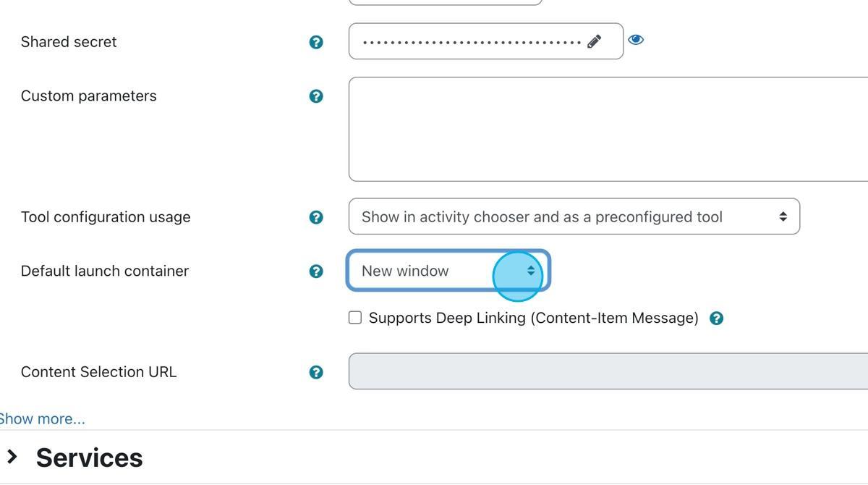
Task: Click the masked Shared secret input field
Action: click(470, 41)
